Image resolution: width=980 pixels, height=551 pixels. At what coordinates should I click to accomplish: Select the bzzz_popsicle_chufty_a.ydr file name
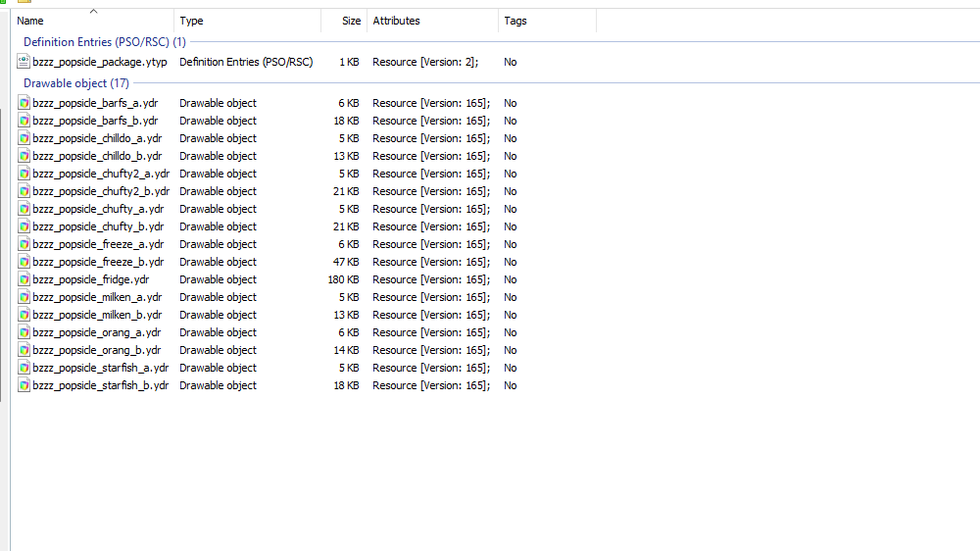[97, 209]
